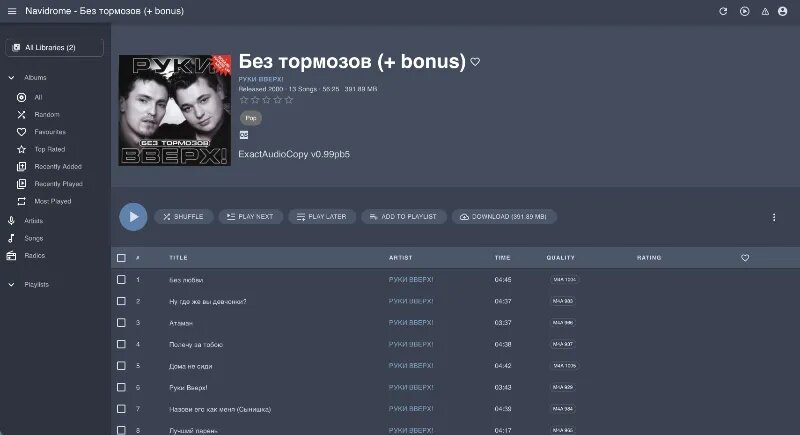Viewport: 800px width, 435px height.
Task: Favourite the album with the heart icon
Action: [x=475, y=62]
